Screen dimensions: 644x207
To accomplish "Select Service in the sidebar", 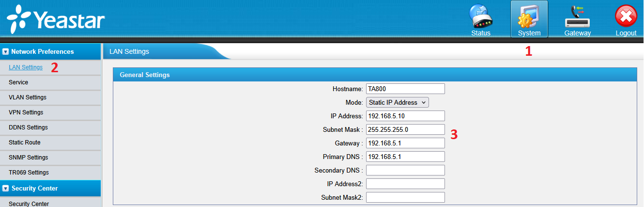I will (18, 82).
